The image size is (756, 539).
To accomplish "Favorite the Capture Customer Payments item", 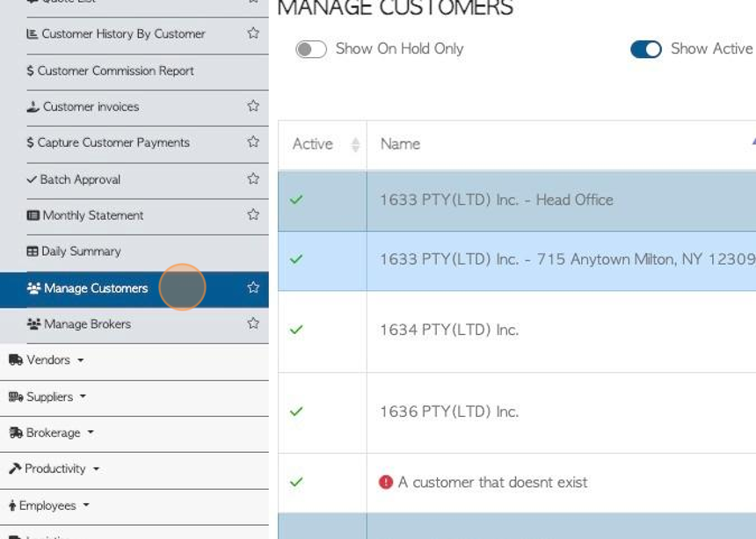I will [x=253, y=142].
